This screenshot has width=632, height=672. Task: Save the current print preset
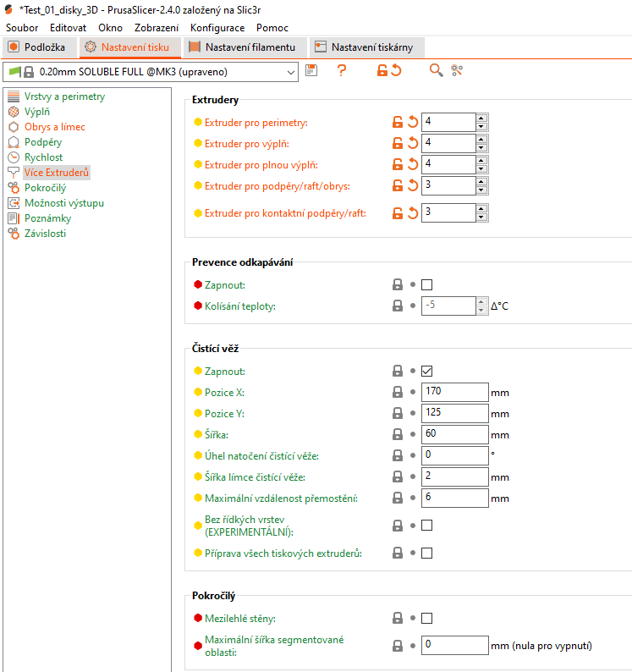coord(311,70)
